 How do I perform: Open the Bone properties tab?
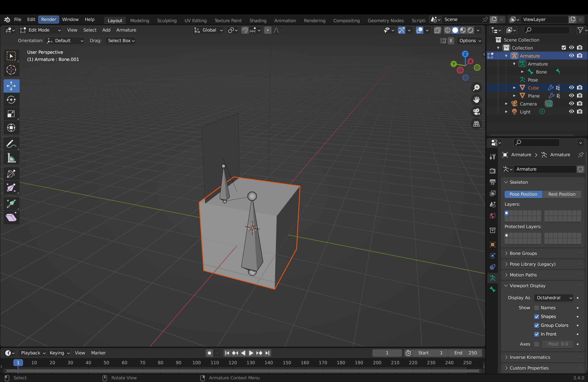pyautogui.click(x=493, y=289)
